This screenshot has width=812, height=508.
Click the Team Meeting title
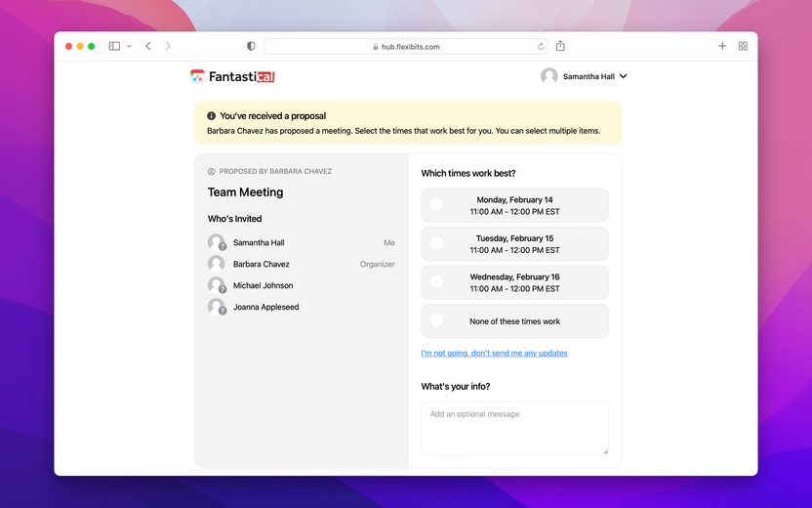(246, 192)
